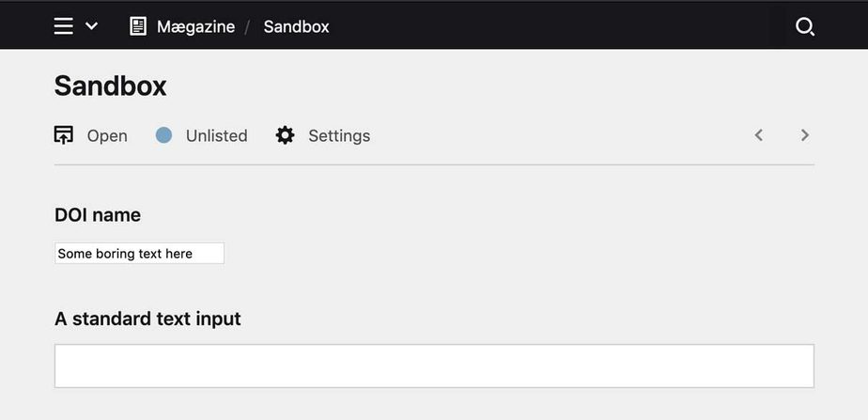Focus the large standard text input box
Image resolution: width=868 pixels, height=420 pixels.
(434, 366)
